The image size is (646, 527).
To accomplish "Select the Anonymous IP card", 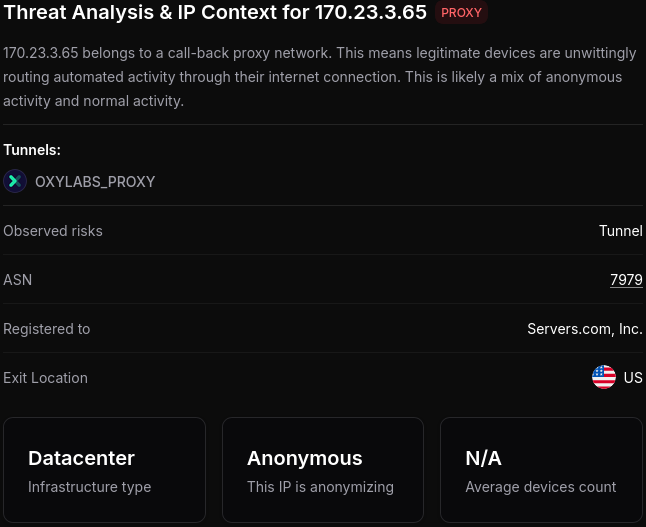I will pyautogui.click(x=322, y=470).
